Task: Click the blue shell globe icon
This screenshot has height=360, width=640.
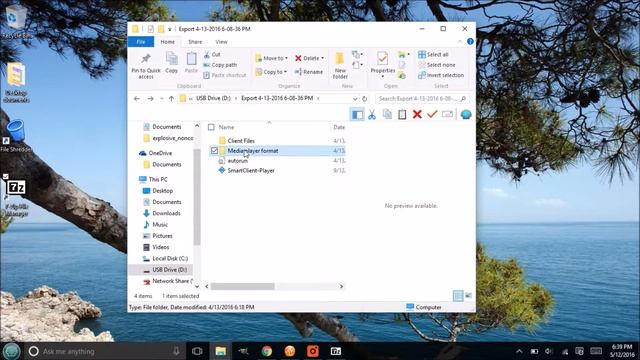Action: 466,114
